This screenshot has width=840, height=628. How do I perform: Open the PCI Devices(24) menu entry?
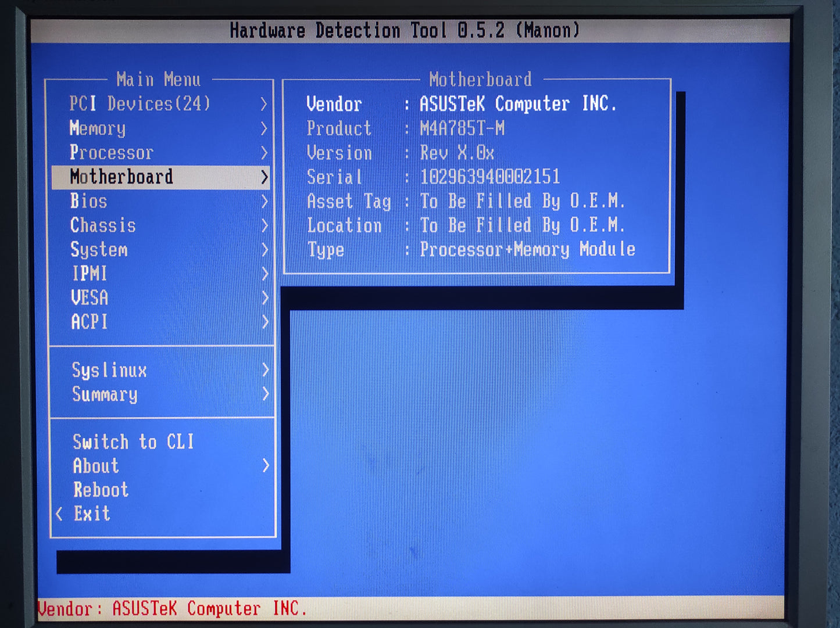coord(140,104)
